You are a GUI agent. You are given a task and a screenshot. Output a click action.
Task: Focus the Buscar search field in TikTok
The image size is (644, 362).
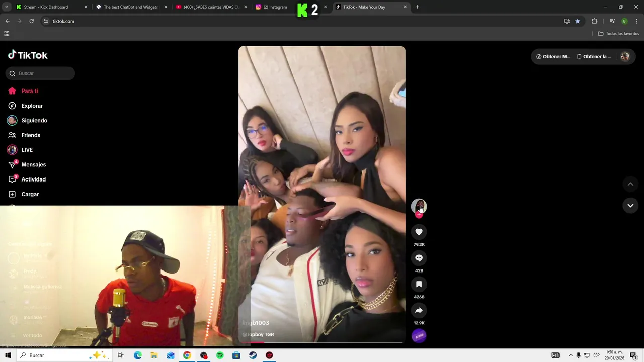pos(40,73)
